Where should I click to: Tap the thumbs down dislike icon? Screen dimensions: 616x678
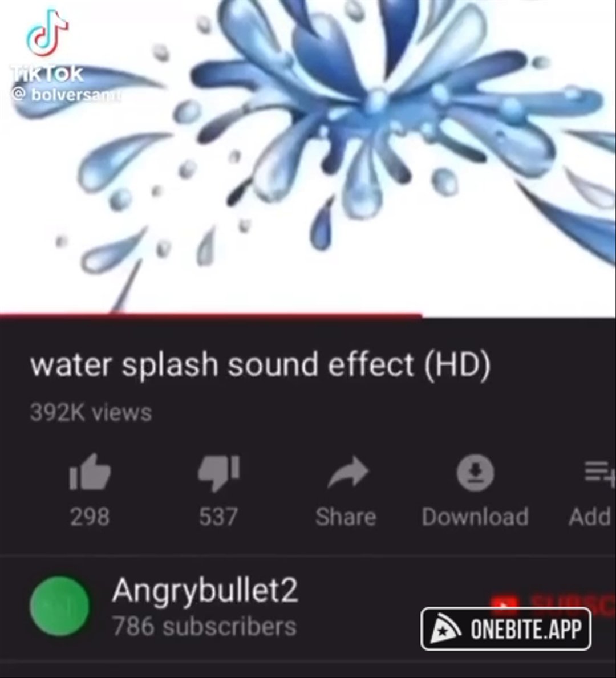(218, 473)
